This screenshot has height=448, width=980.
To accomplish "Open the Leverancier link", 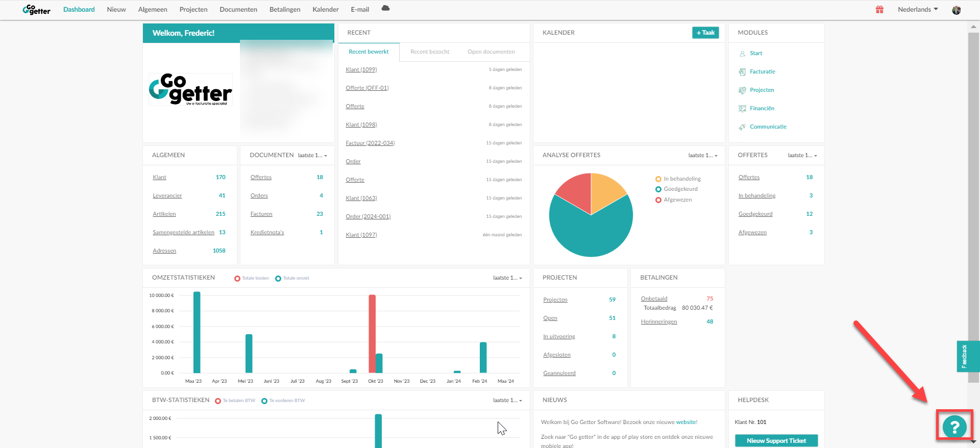I will point(167,195).
